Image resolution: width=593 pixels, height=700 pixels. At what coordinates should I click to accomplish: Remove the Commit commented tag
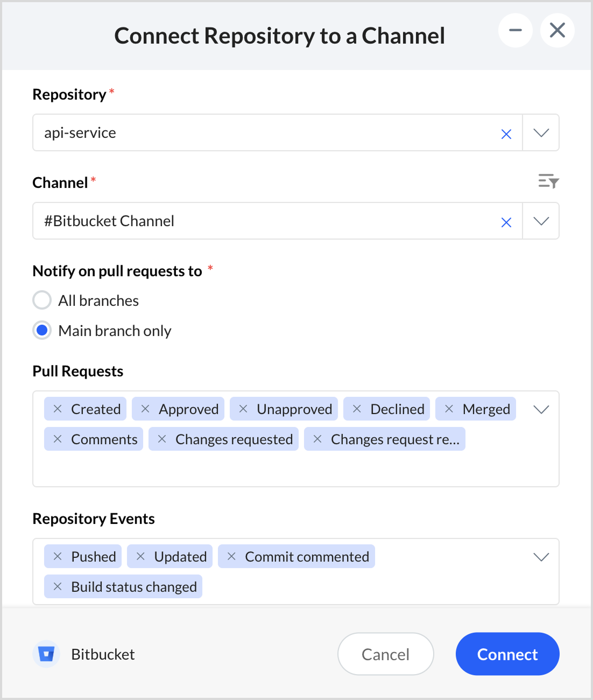click(x=231, y=557)
